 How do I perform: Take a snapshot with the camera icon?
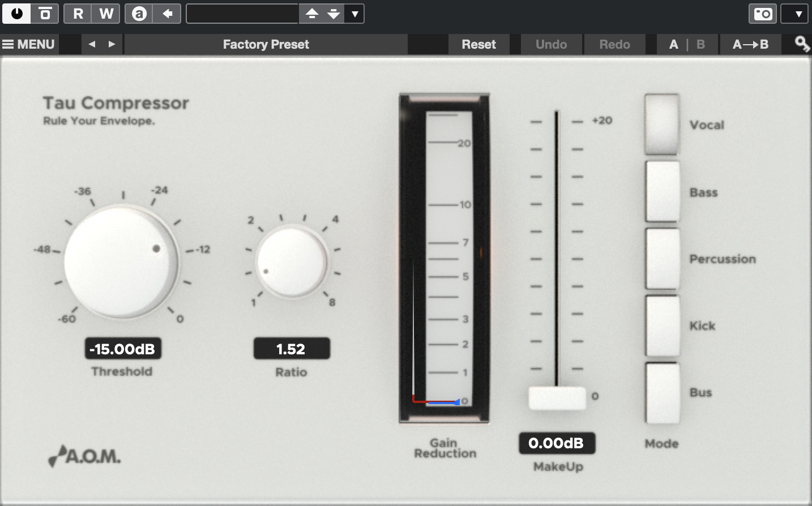pyautogui.click(x=762, y=14)
